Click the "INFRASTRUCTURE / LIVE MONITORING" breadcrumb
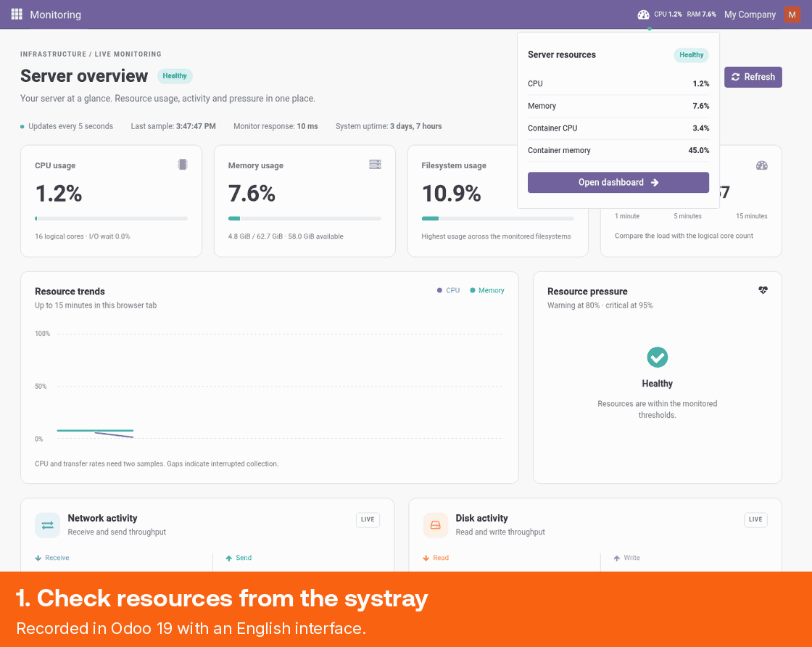Viewport: 812px width, 647px height. tap(91, 54)
